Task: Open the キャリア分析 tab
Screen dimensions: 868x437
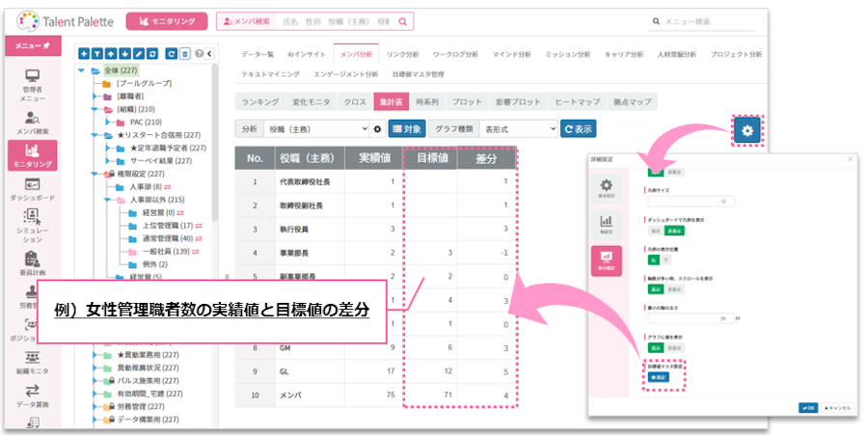Action: (x=624, y=54)
